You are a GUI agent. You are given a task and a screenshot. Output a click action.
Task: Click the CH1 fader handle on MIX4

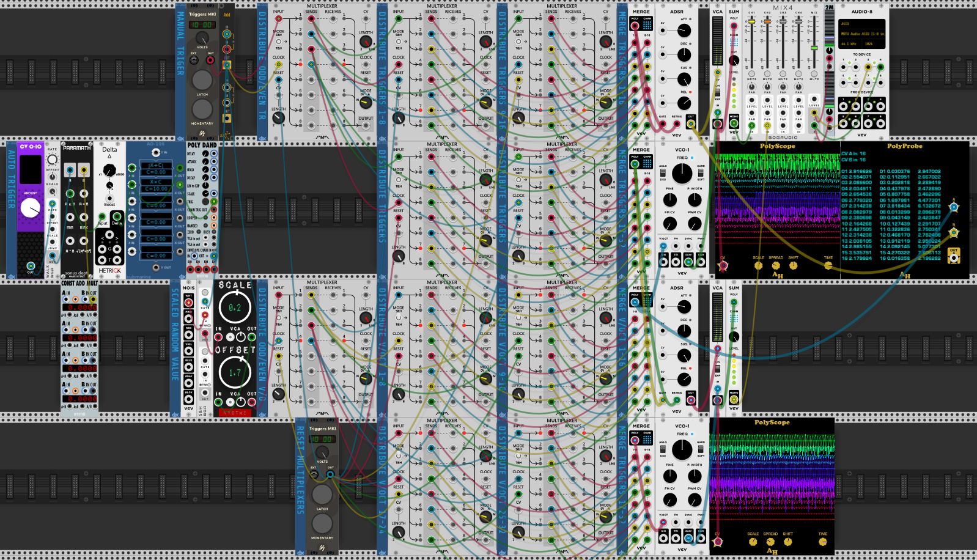(x=751, y=21)
